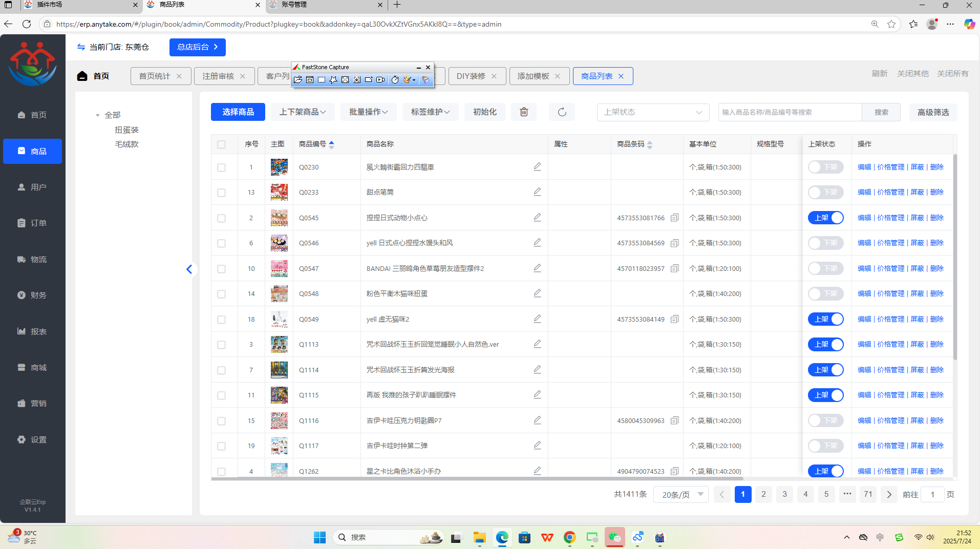Check the select-all header checkbox
980x549 pixels.
click(x=221, y=144)
